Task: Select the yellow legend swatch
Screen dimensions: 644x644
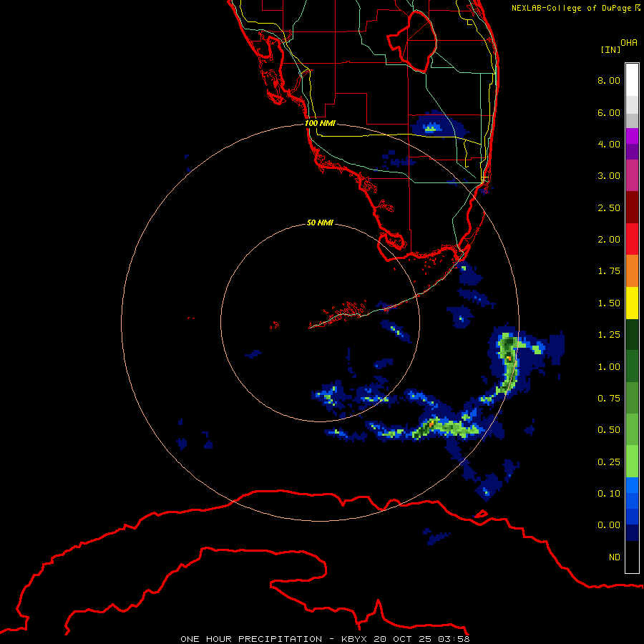Action: tap(632, 303)
